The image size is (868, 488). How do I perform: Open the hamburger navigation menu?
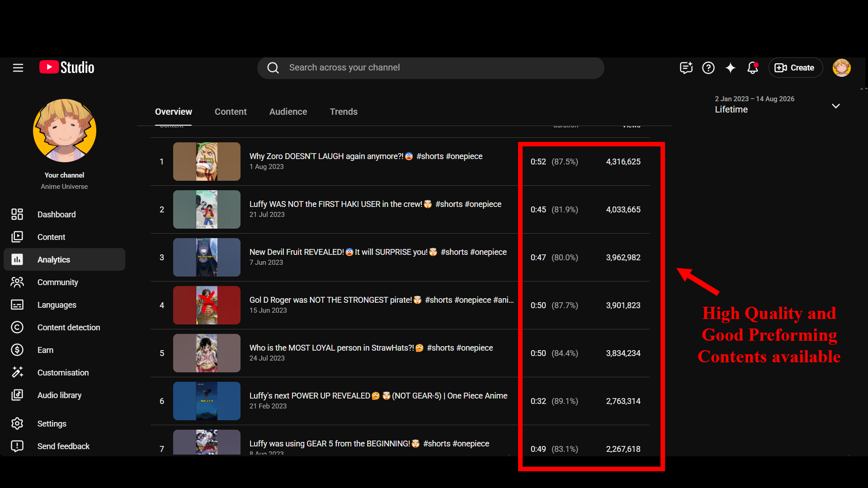18,68
